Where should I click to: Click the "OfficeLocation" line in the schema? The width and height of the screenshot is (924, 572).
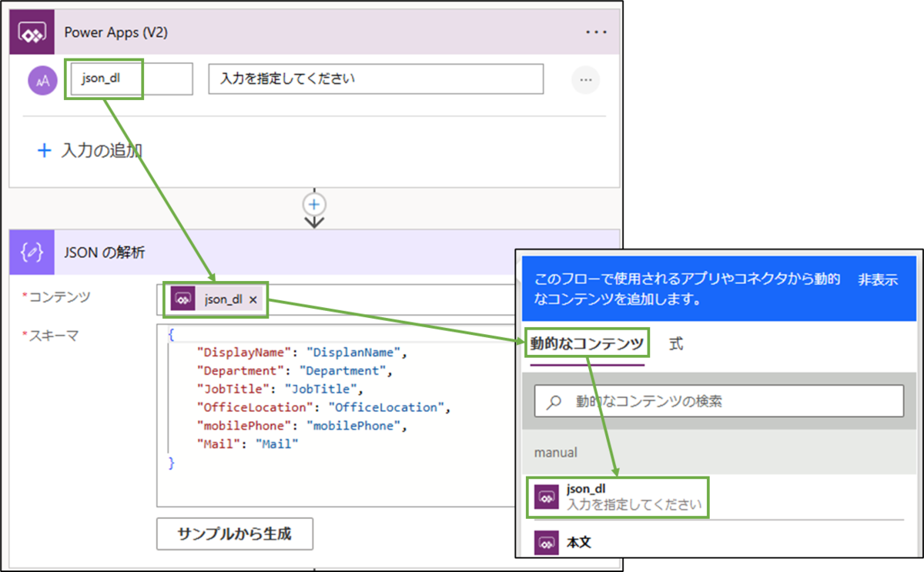click(323, 407)
